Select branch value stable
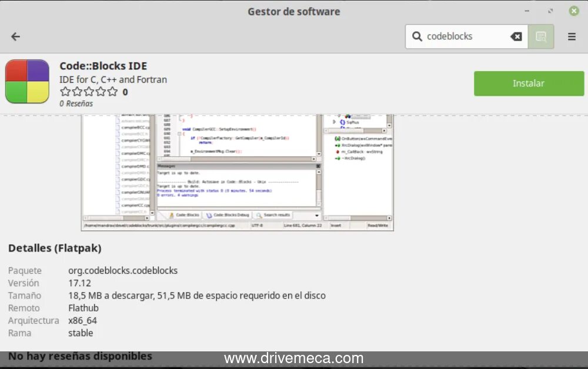The height and width of the screenshot is (369, 588). (x=81, y=333)
